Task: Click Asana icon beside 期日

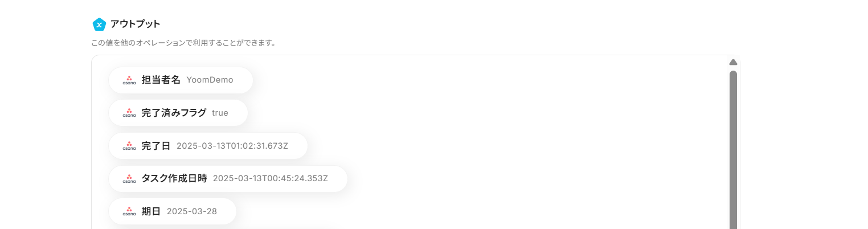Action: pos(129,211)
